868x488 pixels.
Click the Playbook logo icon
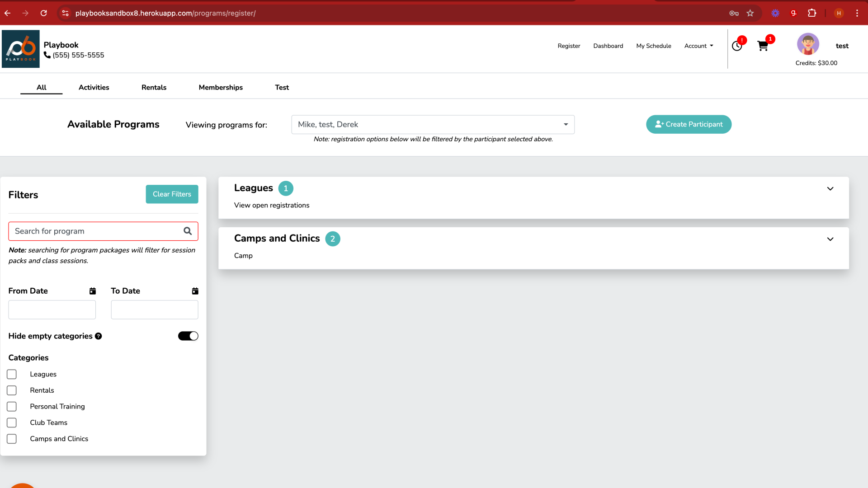(x=21, y=49)
